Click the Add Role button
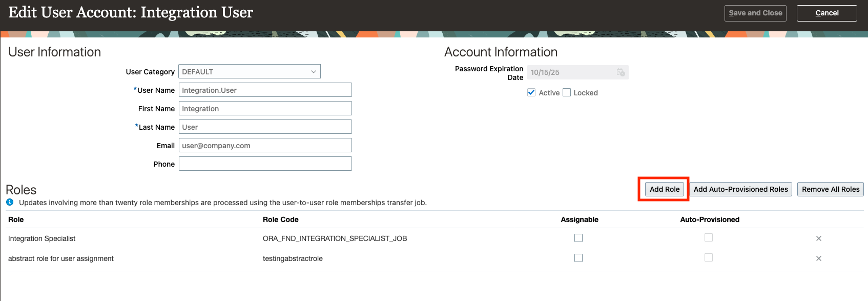 click(665, 189)
